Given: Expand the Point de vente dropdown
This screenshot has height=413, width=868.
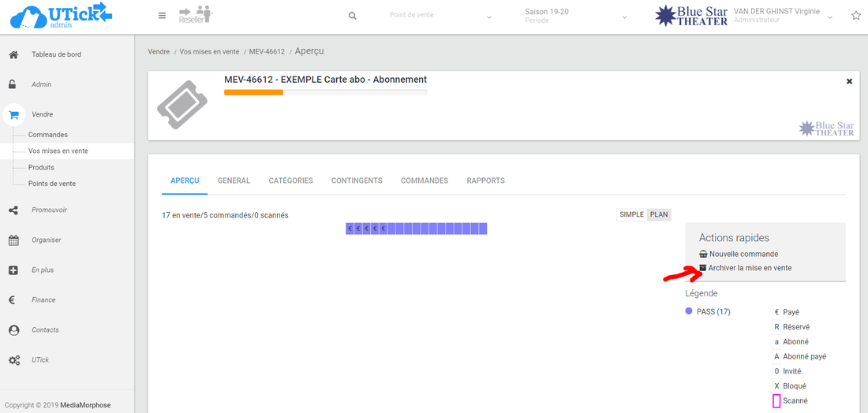Looking at the screenshot, I should [489, 17].
